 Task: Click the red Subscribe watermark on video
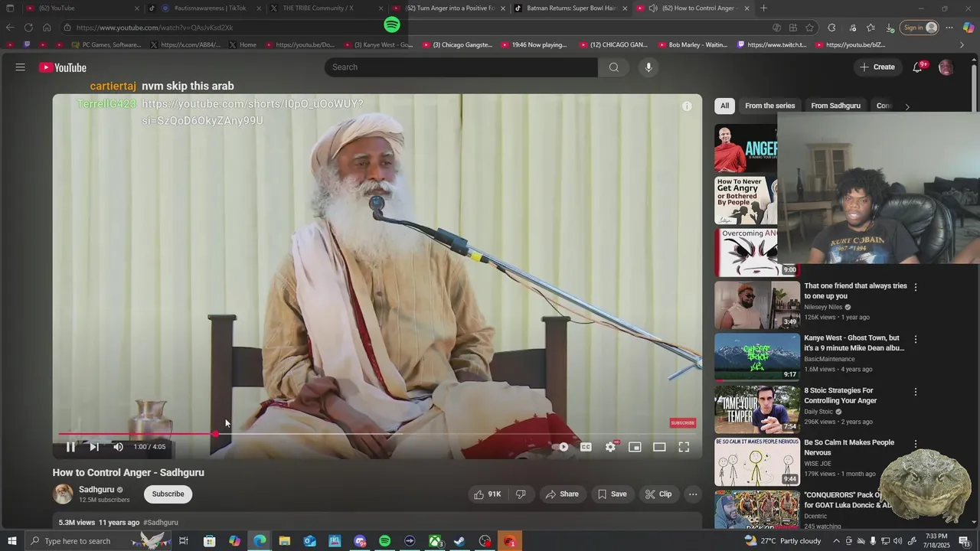(x=682, y=423)
